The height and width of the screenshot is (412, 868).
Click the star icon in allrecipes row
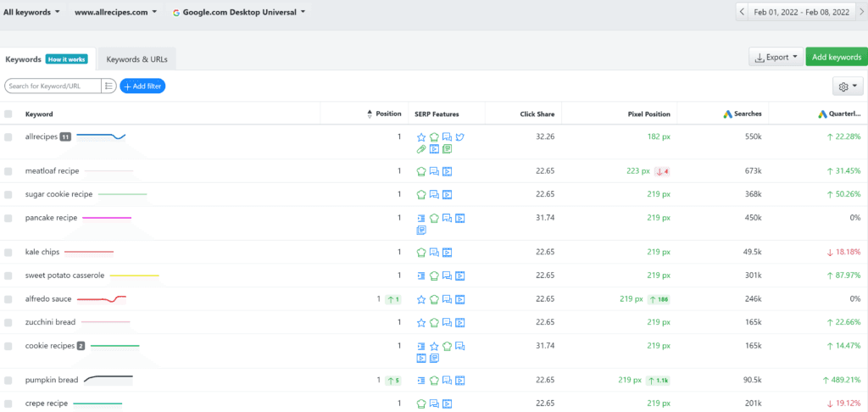point(421,136)
